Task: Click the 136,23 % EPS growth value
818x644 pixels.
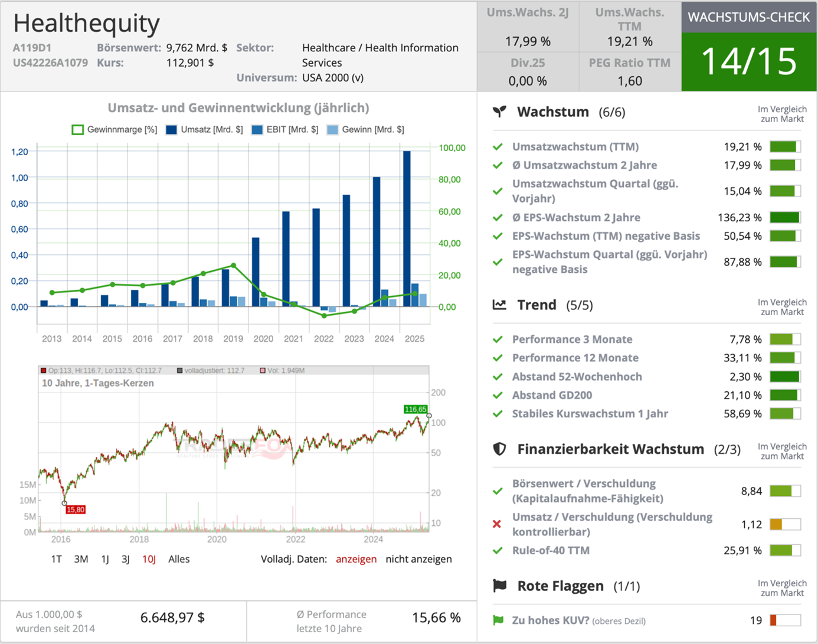Action: click(x=740, y=218)
